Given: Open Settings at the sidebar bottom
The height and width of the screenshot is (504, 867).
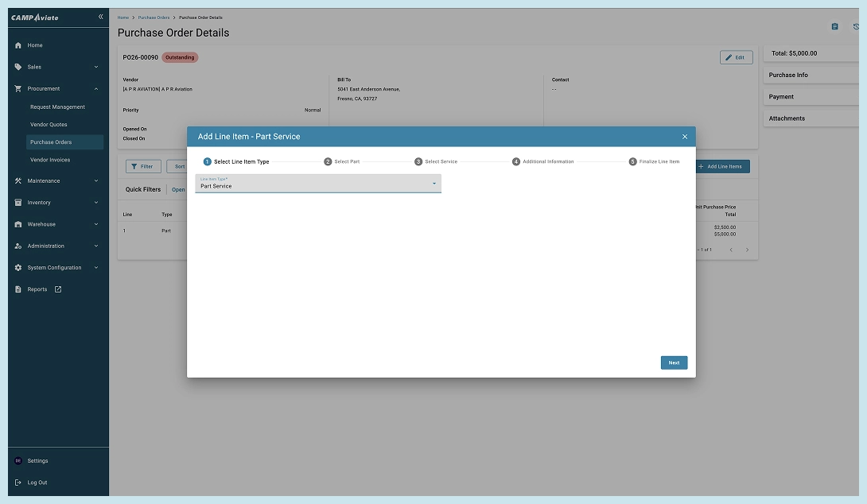Looking at the screenshot, I should click(x=37, y=461).
